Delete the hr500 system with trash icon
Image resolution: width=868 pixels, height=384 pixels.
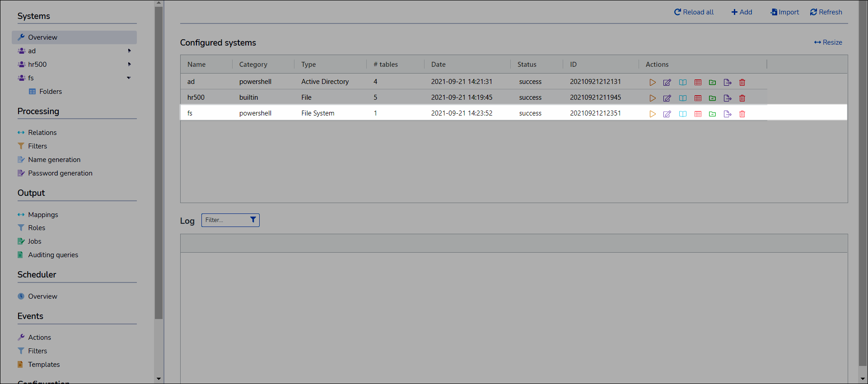pyautogui.click(x=742, y=98)
